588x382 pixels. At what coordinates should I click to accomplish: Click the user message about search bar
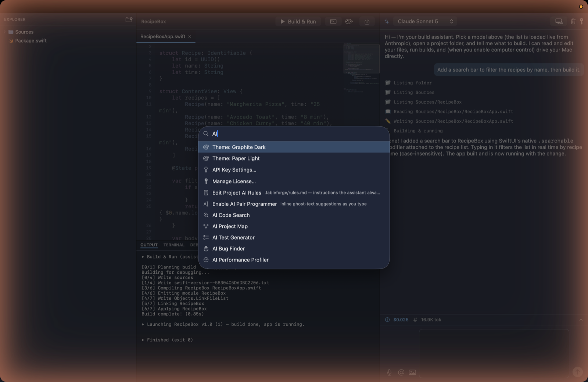click(509, 70)
